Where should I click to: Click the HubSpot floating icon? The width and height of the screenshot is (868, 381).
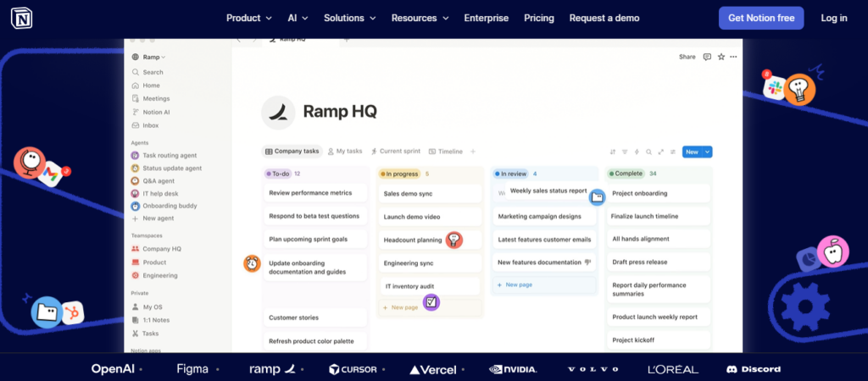click(x=71, y=313)
